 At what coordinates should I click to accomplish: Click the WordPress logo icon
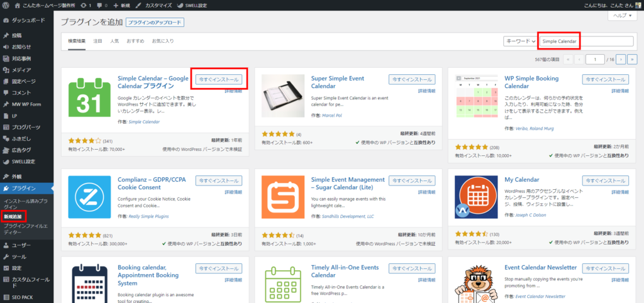click(5, 6)
